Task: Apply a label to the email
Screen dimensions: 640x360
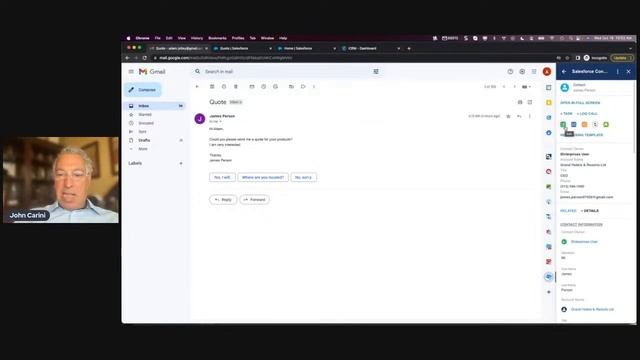Action: click(x=303, y=87)
